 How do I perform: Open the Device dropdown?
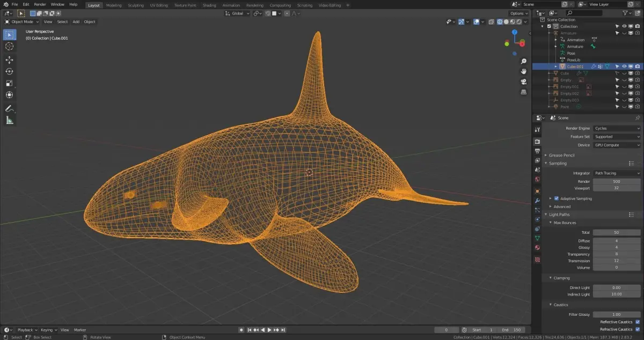pos(617,145)
